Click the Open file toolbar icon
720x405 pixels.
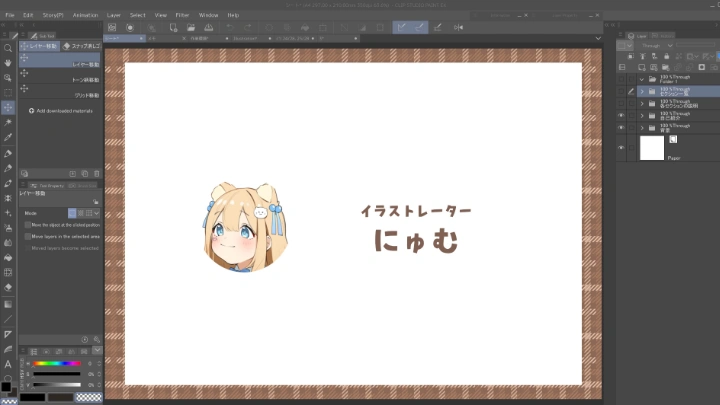point(191,28)
